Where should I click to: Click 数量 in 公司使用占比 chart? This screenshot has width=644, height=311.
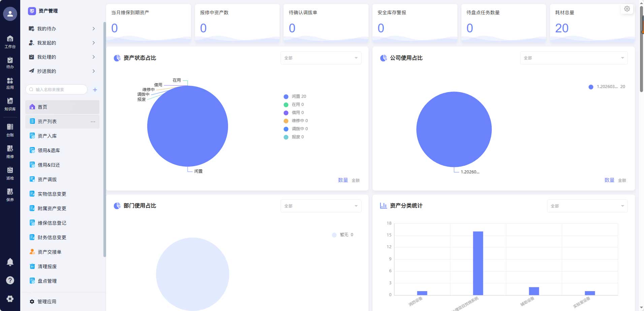point(609,180)
